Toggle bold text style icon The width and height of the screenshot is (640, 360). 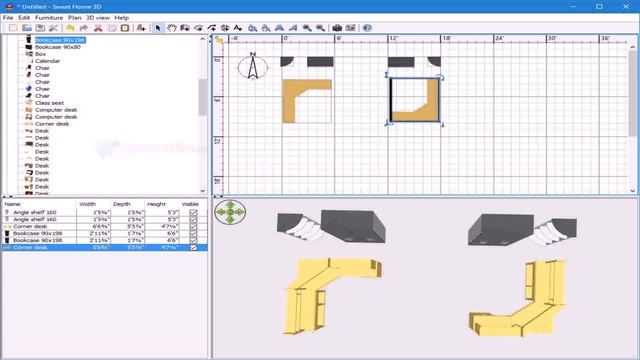pos(279,28)
